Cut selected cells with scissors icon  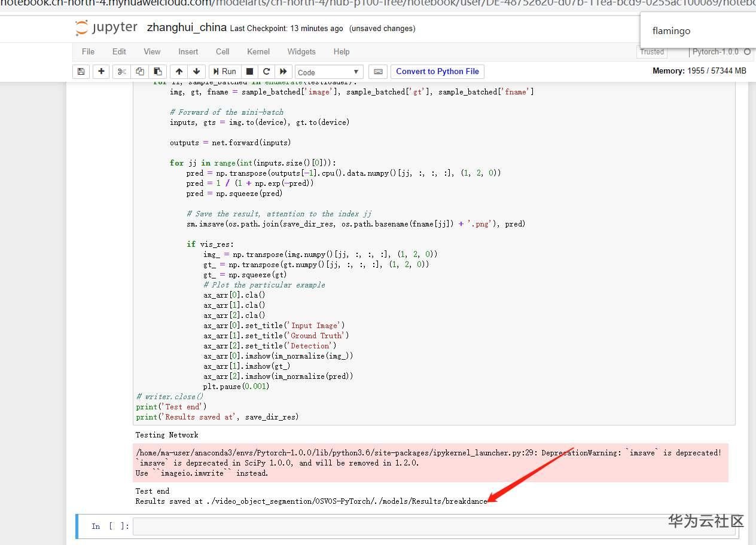pos(121,72)
